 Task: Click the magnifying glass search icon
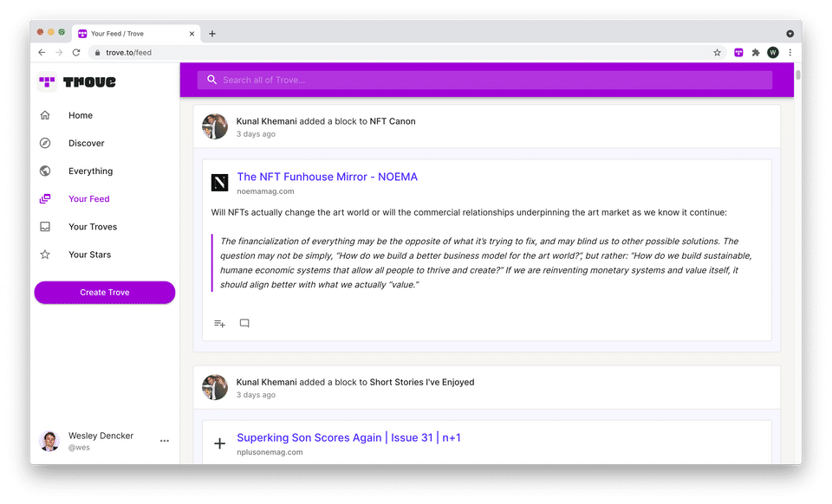click(211, 80)
